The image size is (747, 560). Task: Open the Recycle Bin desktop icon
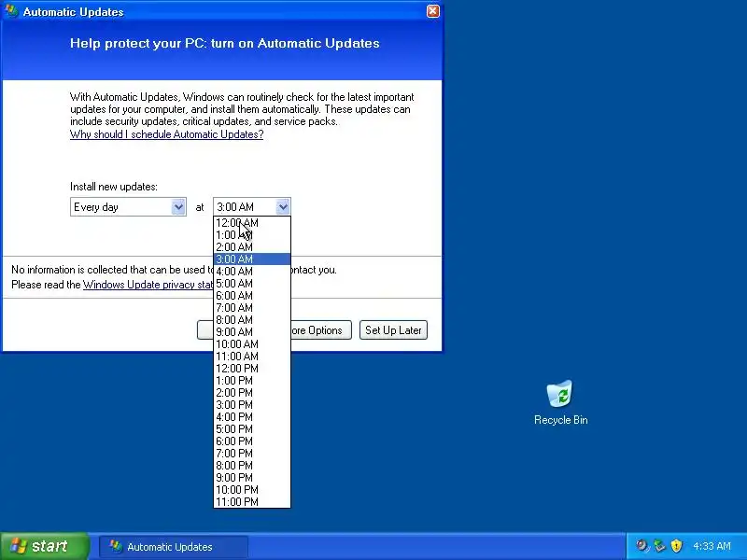[x=560, y=403]
